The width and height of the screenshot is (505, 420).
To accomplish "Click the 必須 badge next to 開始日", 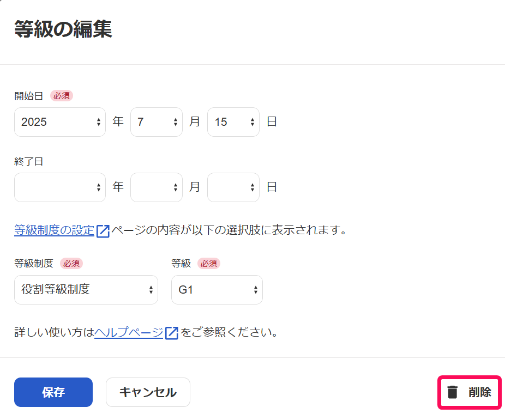I will coord(62,96).
